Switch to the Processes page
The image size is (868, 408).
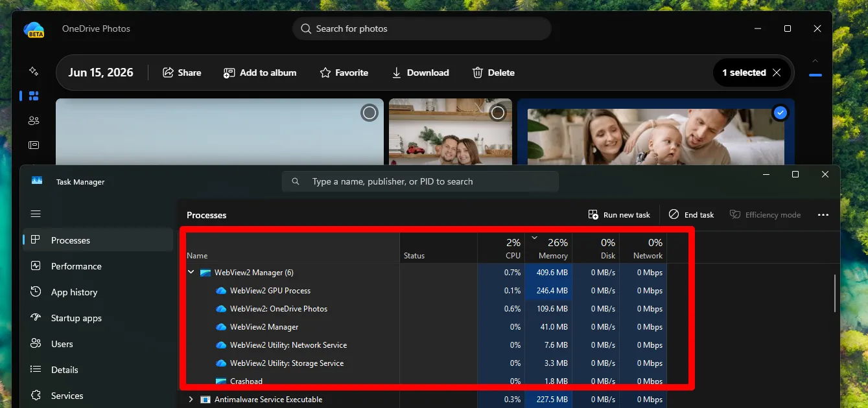[x=99, y=240]
